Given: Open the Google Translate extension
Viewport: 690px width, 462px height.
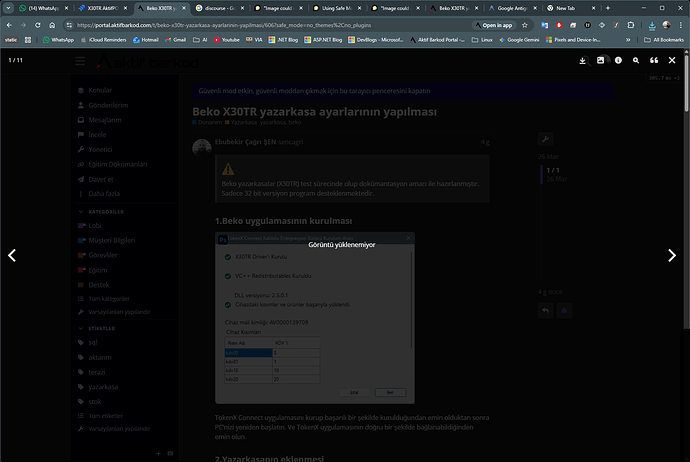Looking at the screenshot, I should [x=545, y=25].
